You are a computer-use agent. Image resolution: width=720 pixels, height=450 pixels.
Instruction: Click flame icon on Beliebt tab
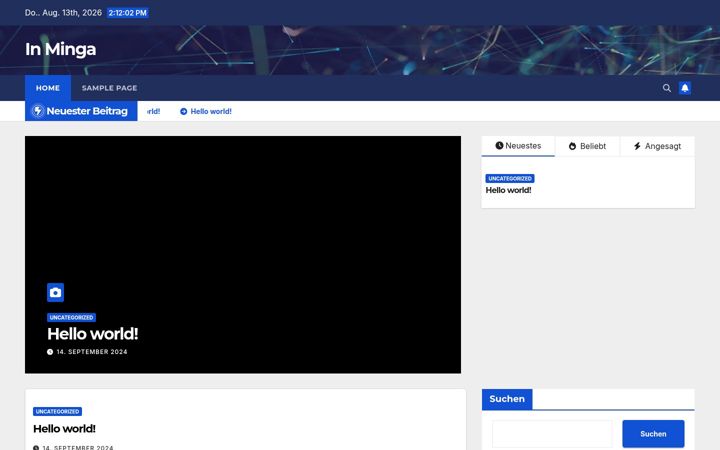(x=572, y=146)
